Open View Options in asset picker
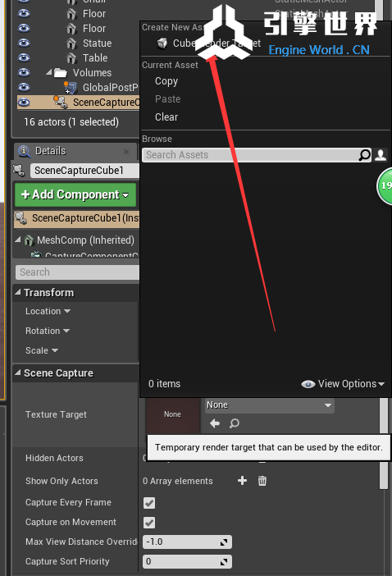392x576 pixels. pyautogui.click(x=343, y=384)
